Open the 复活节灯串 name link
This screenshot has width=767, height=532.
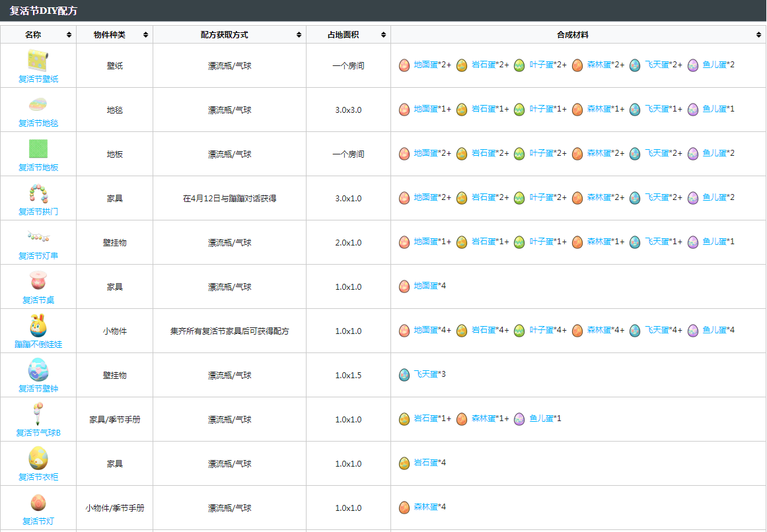[x=38, y=256]
